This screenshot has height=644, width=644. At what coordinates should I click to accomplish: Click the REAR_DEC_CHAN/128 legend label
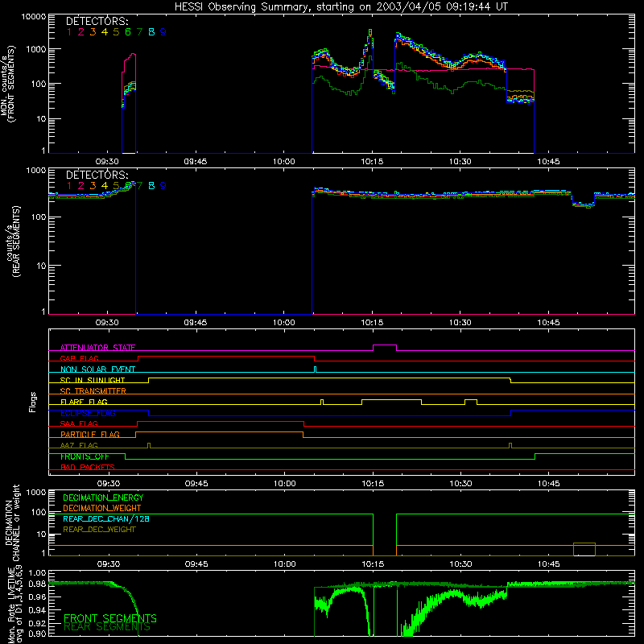(x=106, y=518)
